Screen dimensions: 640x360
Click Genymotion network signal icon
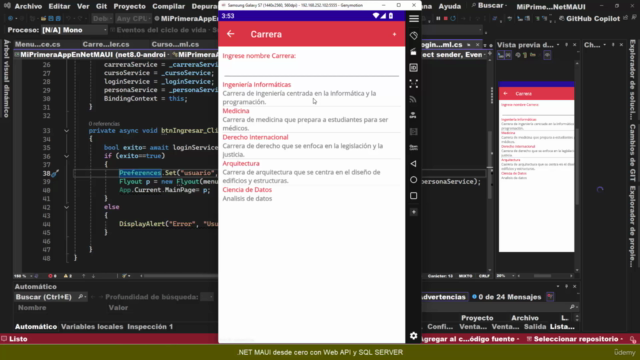tap(413, 99)
